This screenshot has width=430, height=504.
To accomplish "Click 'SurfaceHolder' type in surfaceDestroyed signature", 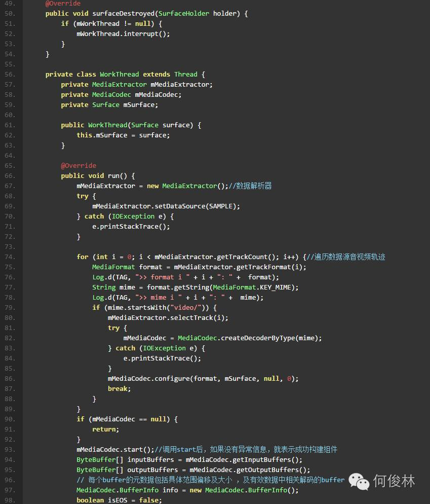I will click(184, 14).
